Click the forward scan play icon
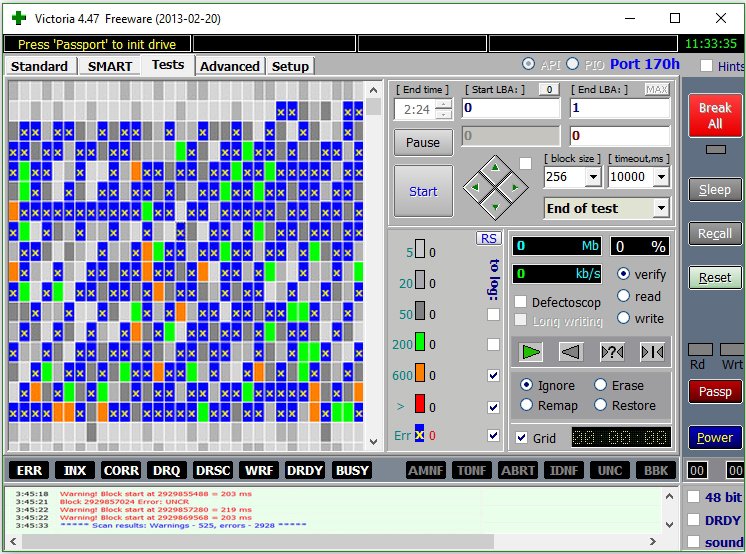 click(531, 351)
